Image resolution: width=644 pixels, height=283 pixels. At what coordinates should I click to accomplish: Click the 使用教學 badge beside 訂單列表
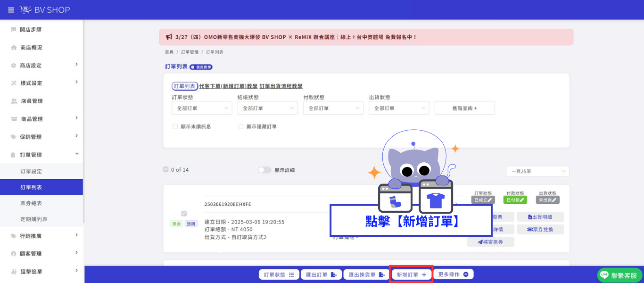(201, 67)
